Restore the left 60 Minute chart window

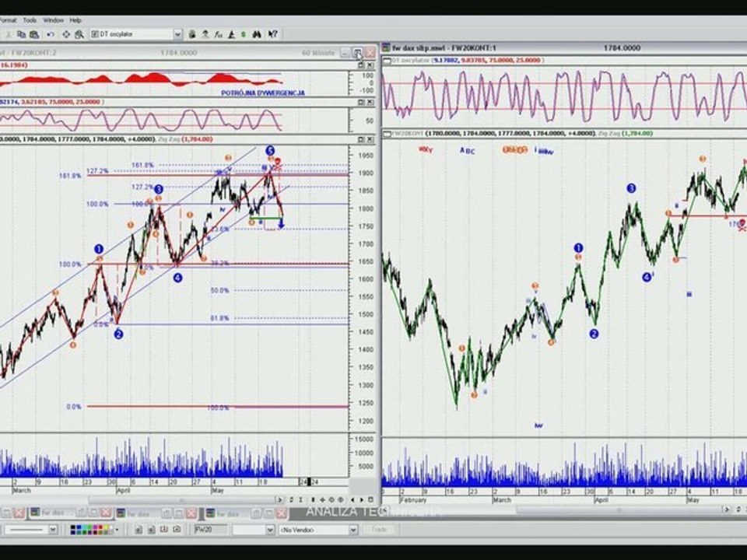coord(357,52)
